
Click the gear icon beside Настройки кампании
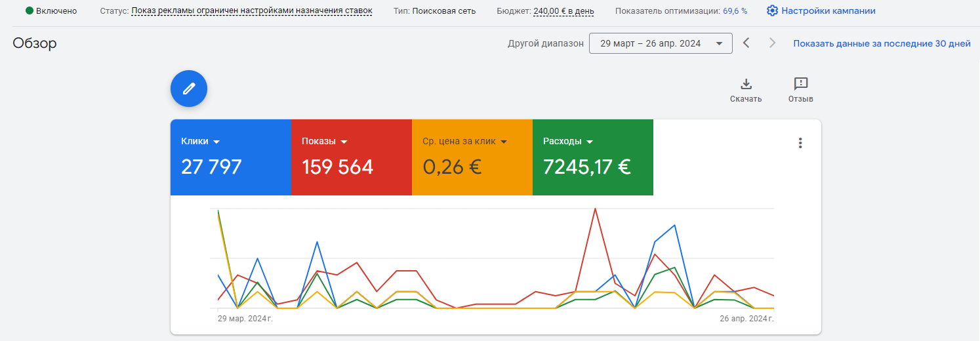click(x=772, y=11)
